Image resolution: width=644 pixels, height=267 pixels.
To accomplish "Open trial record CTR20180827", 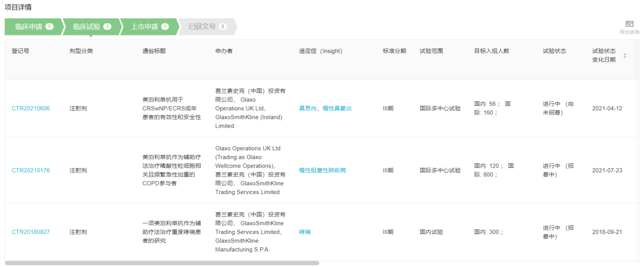I will 30,232.
